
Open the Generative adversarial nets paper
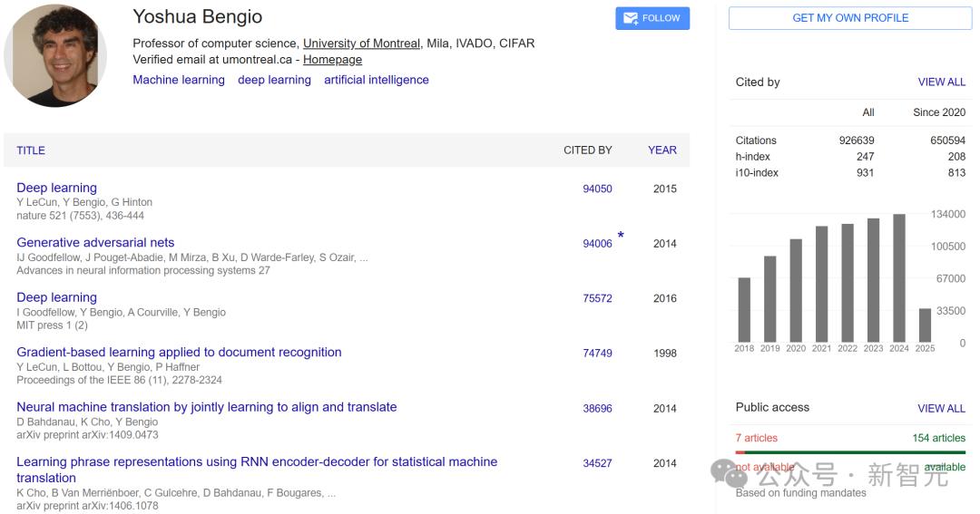(x=95, y=243)
